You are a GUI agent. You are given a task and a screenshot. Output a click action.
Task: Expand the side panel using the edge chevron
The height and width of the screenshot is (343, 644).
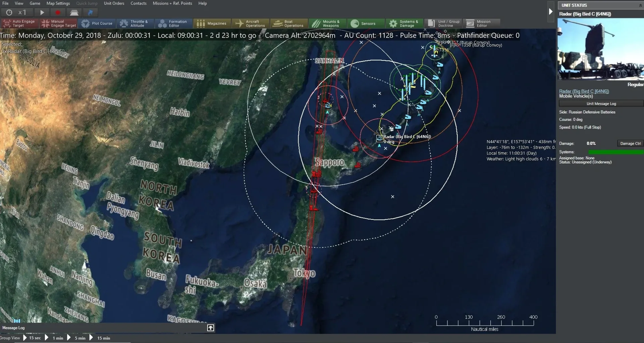550,11
